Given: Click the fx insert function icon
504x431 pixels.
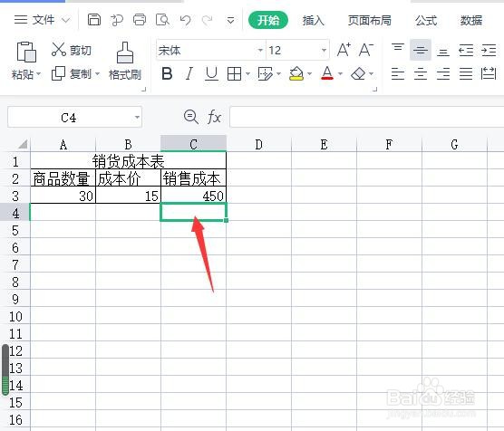Looking at the screenshot, I should pos(214,117).
